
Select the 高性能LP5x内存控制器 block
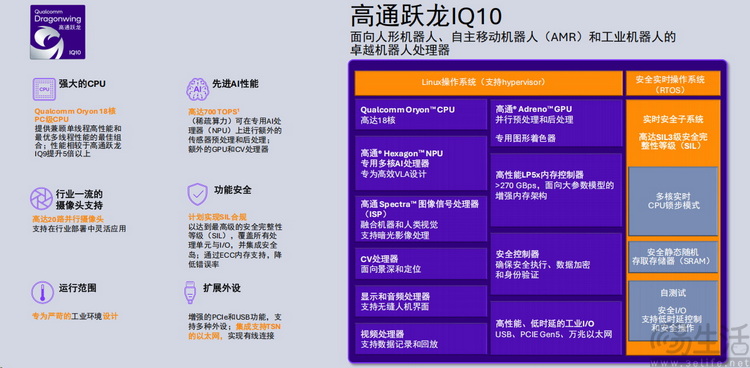point(556,190)
